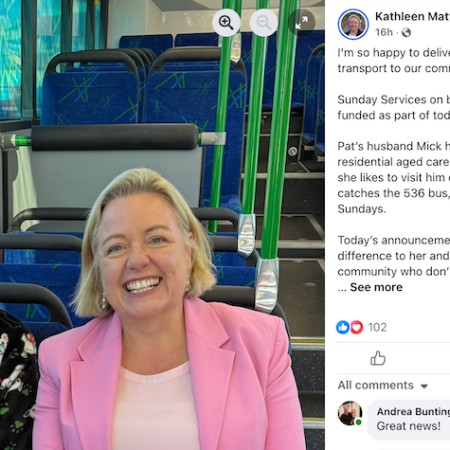Open Andrea Bunting's profile name link

pyautogui.click(x=413, y=411)
